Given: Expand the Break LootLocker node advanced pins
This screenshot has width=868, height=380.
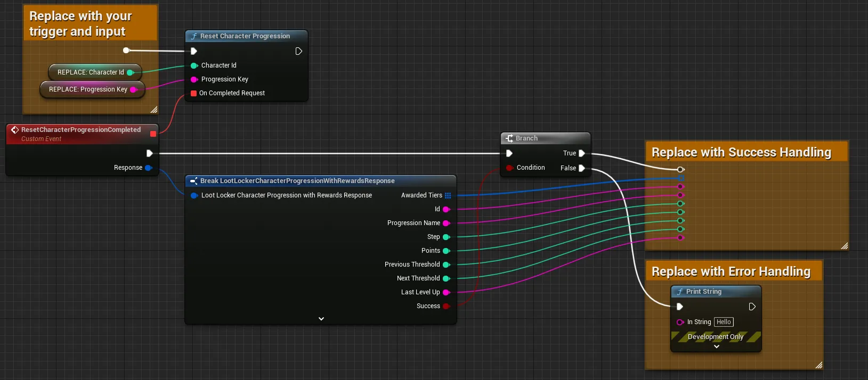Looking at the screenshot, I should click(321, 319).
